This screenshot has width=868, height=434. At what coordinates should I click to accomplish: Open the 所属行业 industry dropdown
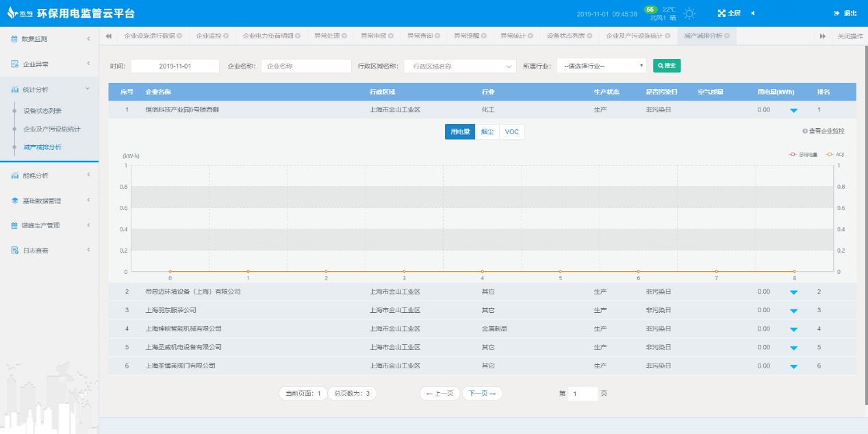point(601,66)
